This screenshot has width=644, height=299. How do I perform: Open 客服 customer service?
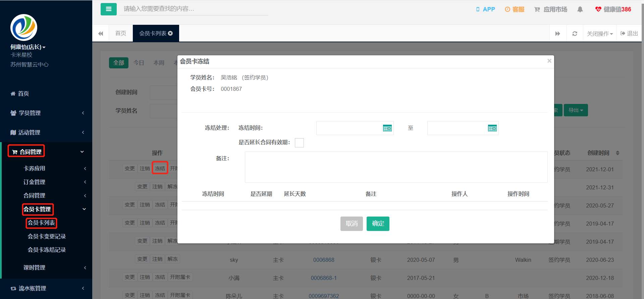click(515, 9)
